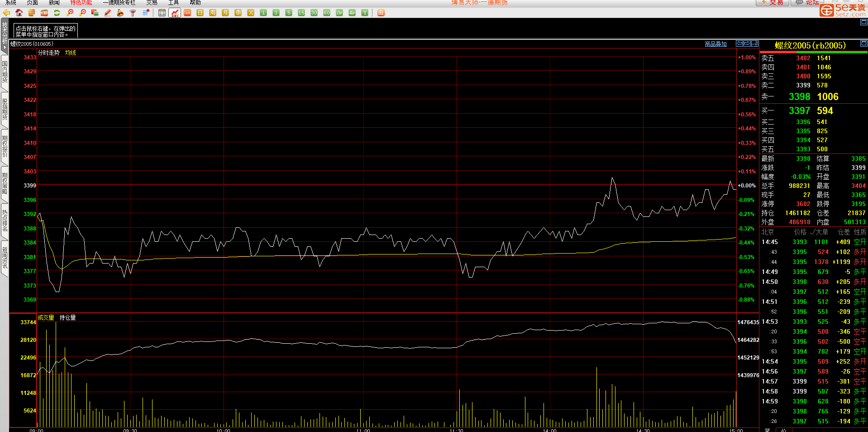
Task: Click the back arrow toolbar icon
Action: coord(6,13)
